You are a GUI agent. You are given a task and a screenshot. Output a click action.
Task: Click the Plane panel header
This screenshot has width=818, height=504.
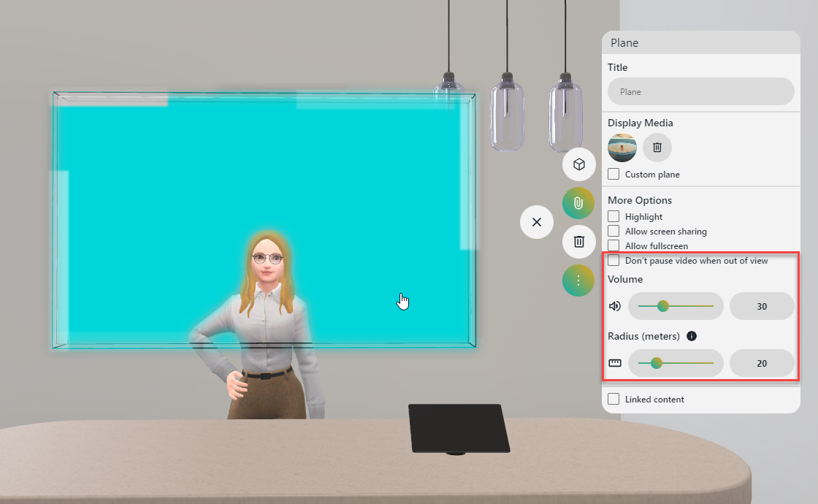click(700, 43)
